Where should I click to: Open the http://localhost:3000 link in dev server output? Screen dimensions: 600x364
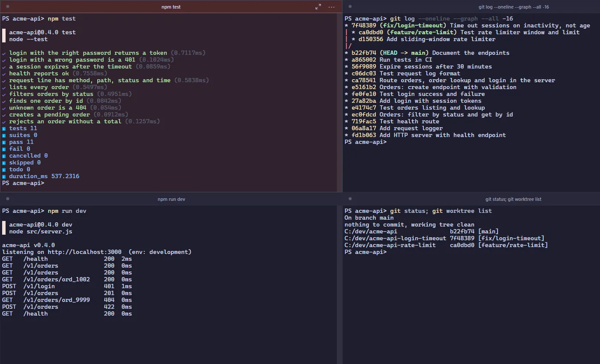tap(84, 252)
